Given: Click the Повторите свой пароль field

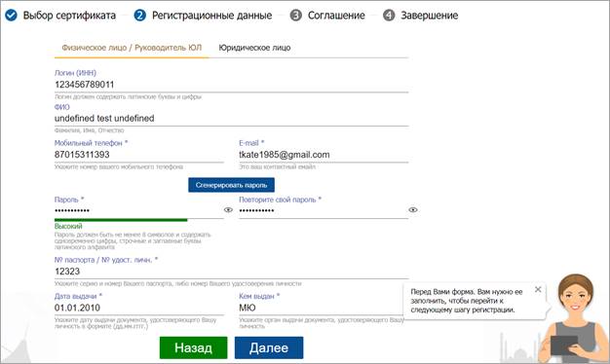Looking at the screenshot, I should point(324,210).
